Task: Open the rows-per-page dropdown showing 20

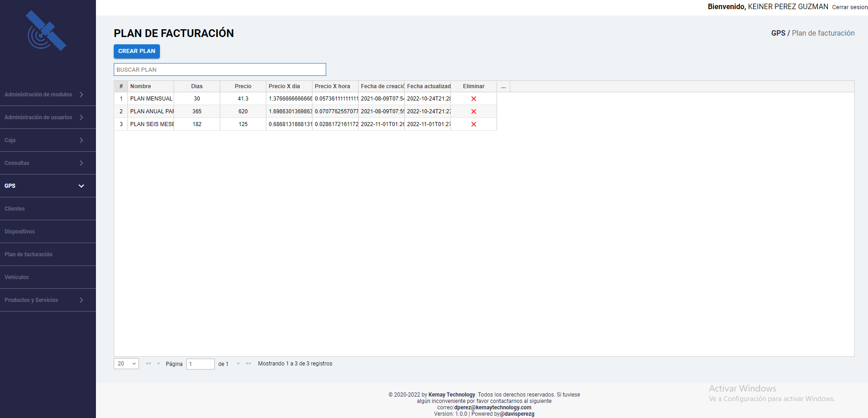Action: (x=126, y=364)
